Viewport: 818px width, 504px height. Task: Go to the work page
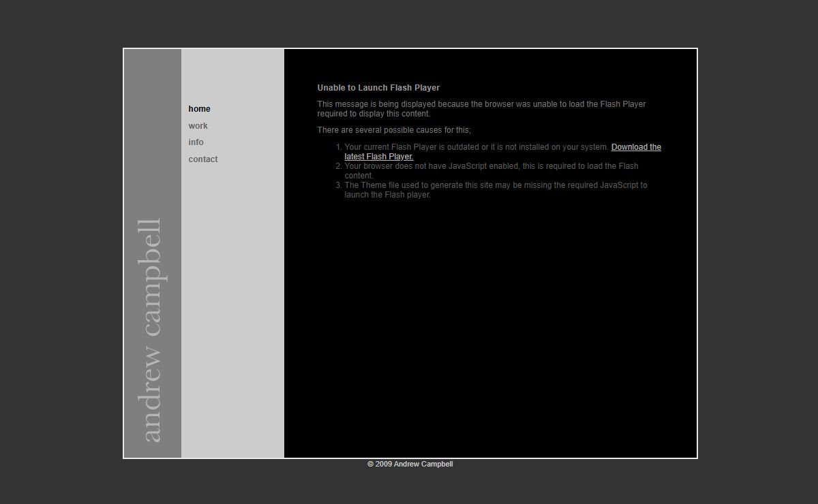(198, 126)
